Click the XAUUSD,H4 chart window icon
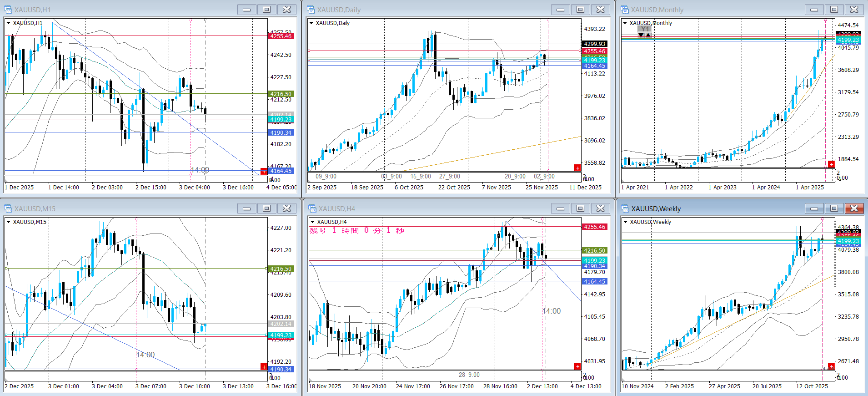Viewport: 868px width, 396px height. (x=312, y=208)
